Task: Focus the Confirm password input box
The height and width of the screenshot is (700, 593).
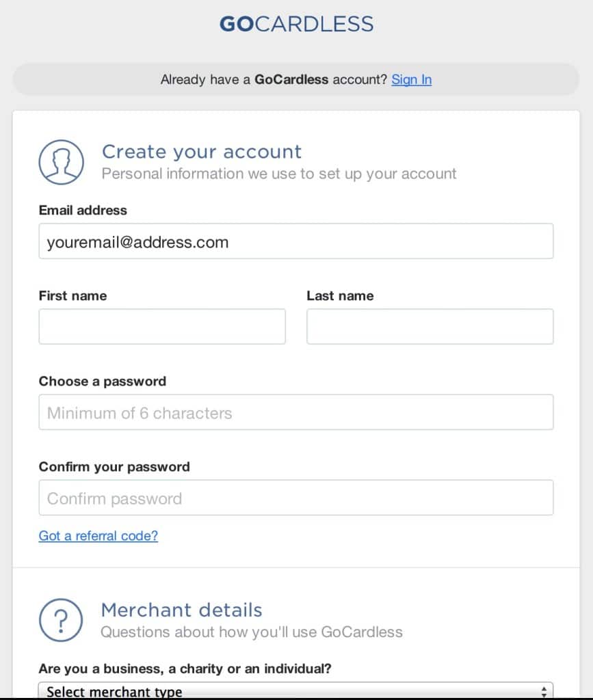Action: [x=296, y=498]
